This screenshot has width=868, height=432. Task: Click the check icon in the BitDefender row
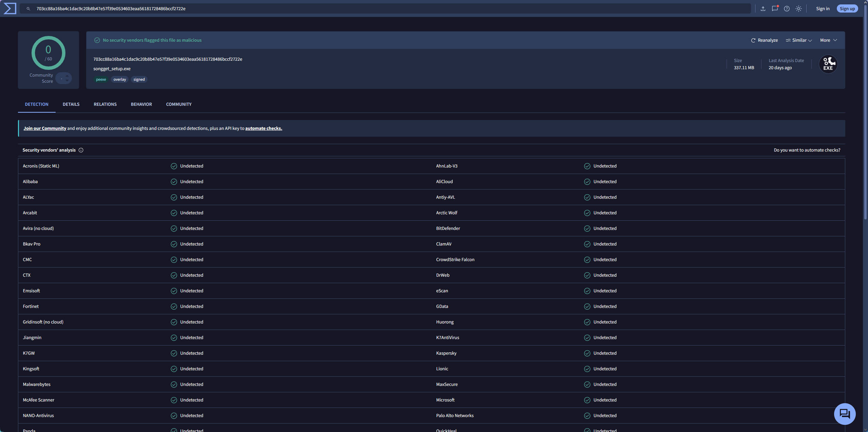point(587,229)
